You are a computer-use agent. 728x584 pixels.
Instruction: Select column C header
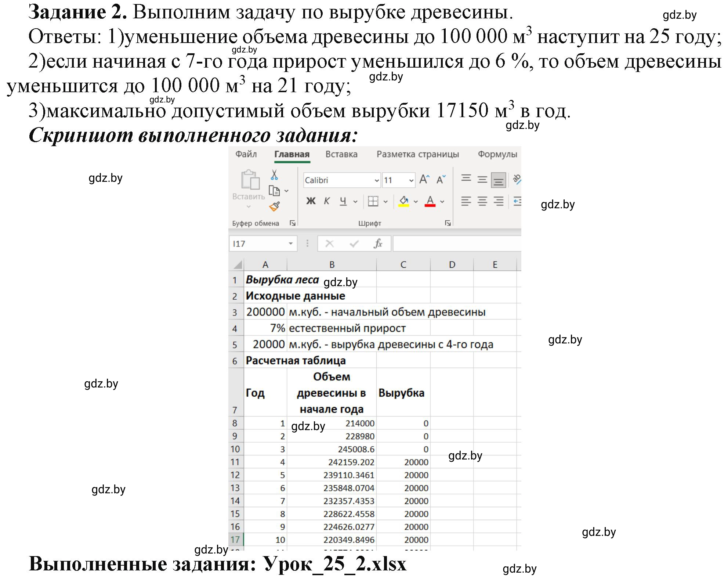pos(403,265)
